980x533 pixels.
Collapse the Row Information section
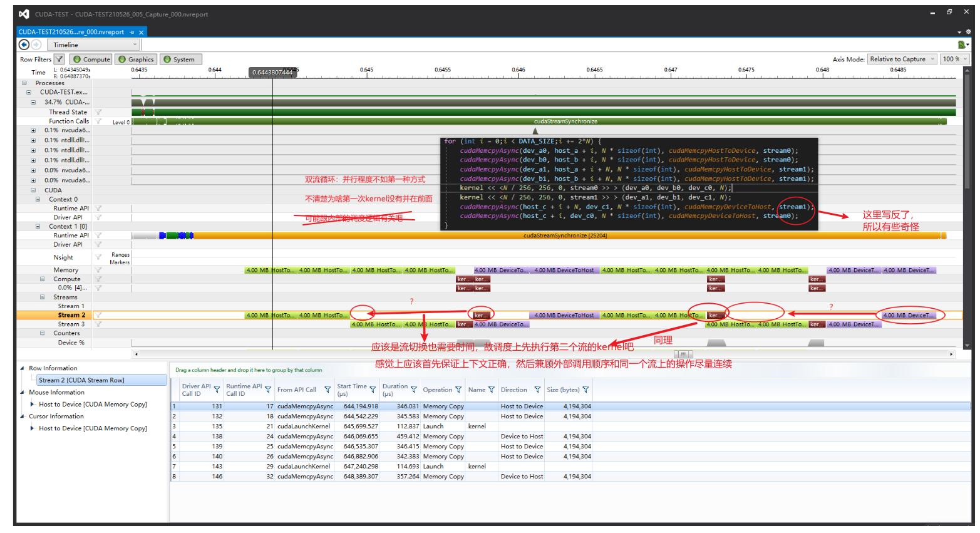[23, 368]
